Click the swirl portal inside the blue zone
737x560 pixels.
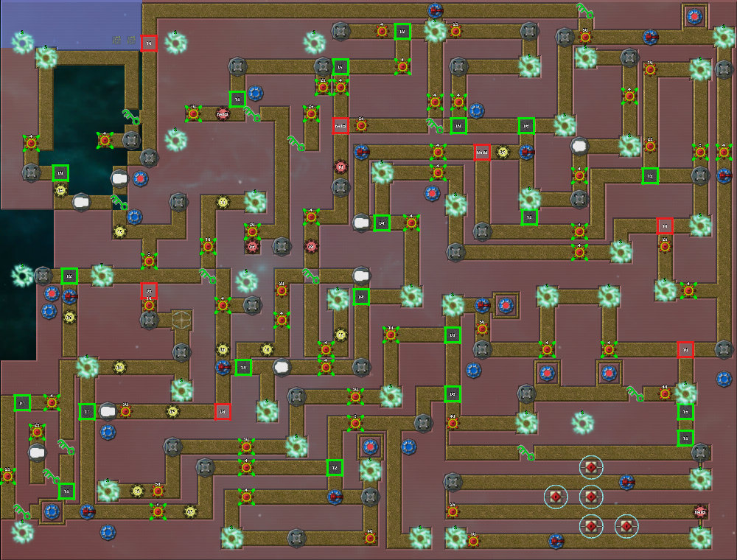click(22, 42)
